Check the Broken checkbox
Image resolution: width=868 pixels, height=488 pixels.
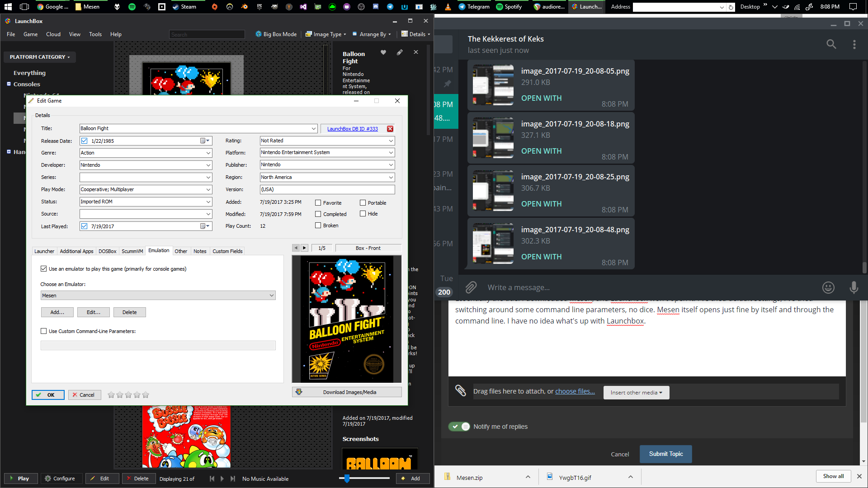tap(318, 225)
